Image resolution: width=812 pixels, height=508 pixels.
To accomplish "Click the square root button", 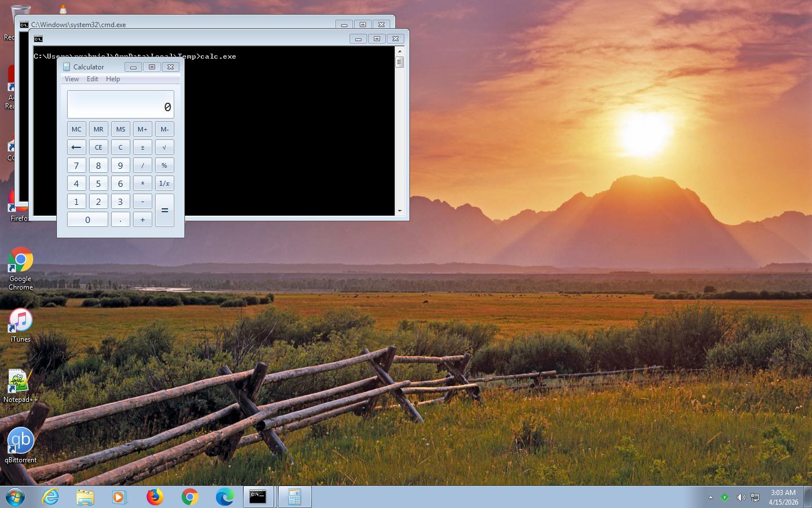I will 164,147.
